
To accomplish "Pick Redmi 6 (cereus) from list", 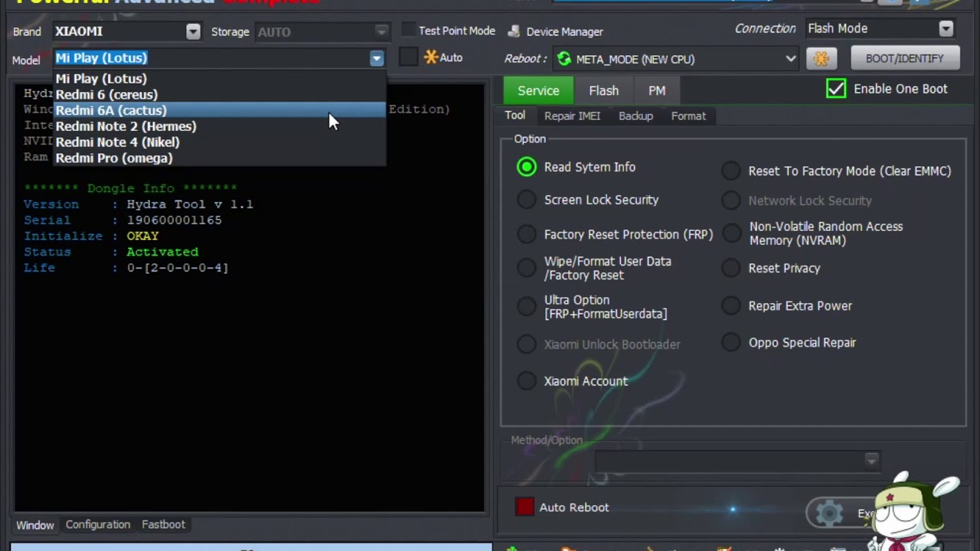I will point(220,94).
